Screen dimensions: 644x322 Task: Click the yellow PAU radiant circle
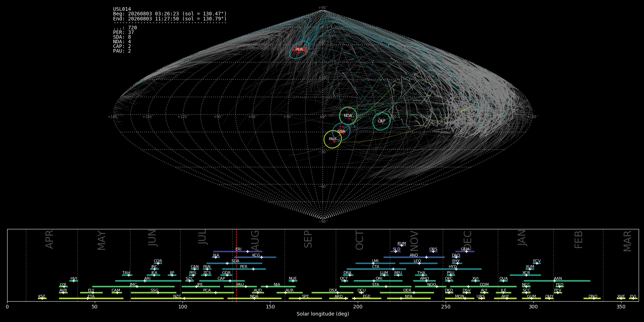pos(333,139)
